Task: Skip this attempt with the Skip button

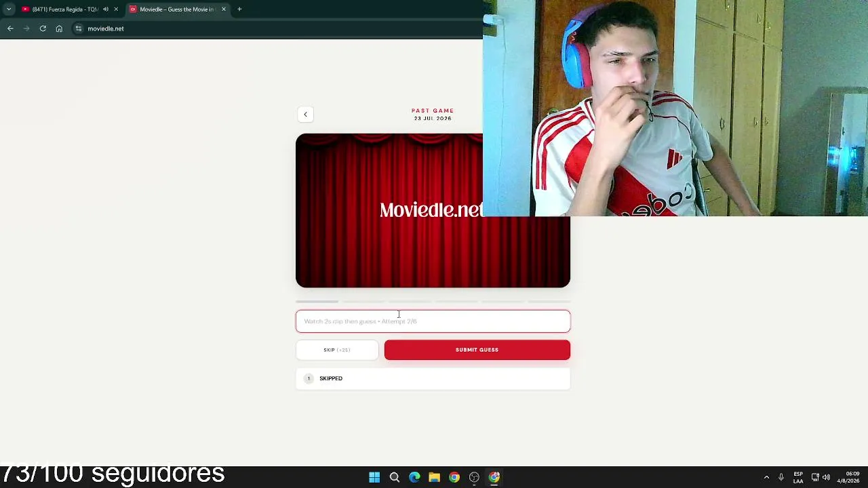Action: tap(337, 350)
